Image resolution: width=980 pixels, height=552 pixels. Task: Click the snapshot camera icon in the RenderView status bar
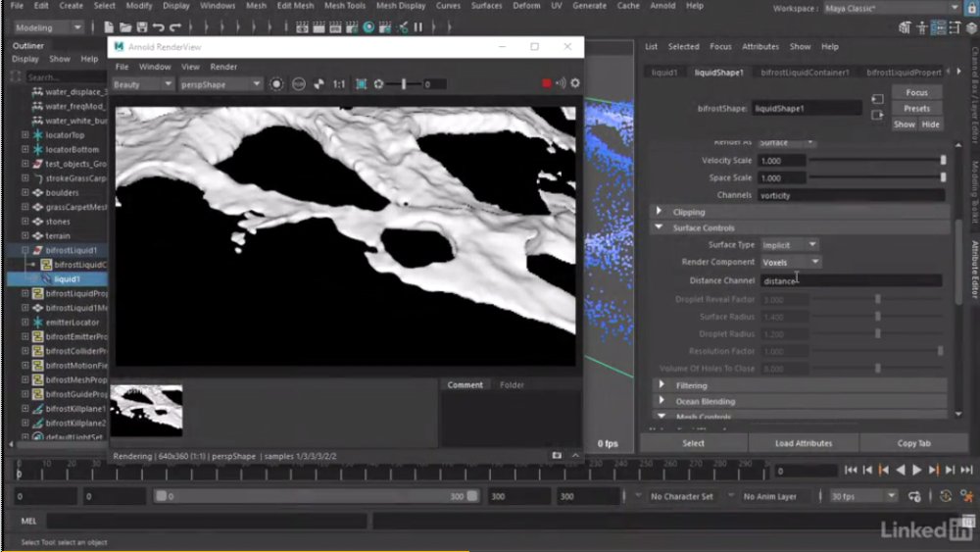pyautogui.click(x=557, y=456)
